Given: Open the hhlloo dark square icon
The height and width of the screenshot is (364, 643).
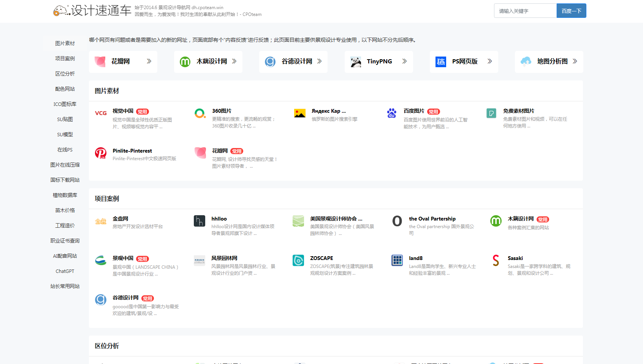Looking at the screenshot, I should pyautogui.click(x=200, y=221).
